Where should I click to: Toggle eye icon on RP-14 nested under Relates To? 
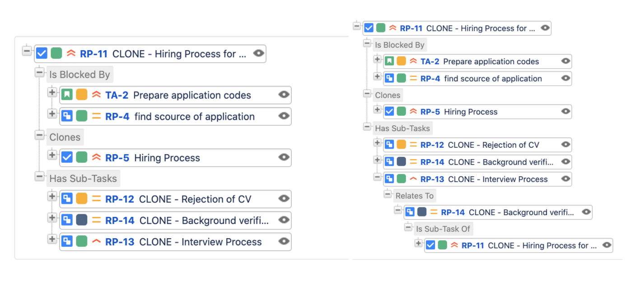point(586,211)
